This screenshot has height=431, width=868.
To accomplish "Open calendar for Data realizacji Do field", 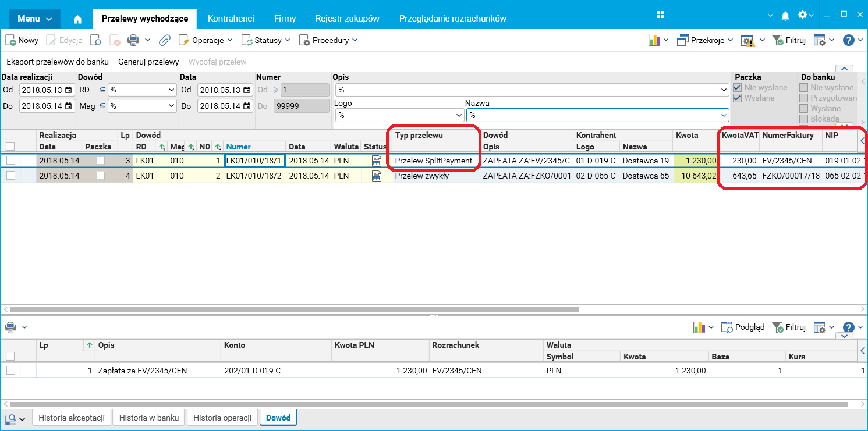I will point(69,106).
